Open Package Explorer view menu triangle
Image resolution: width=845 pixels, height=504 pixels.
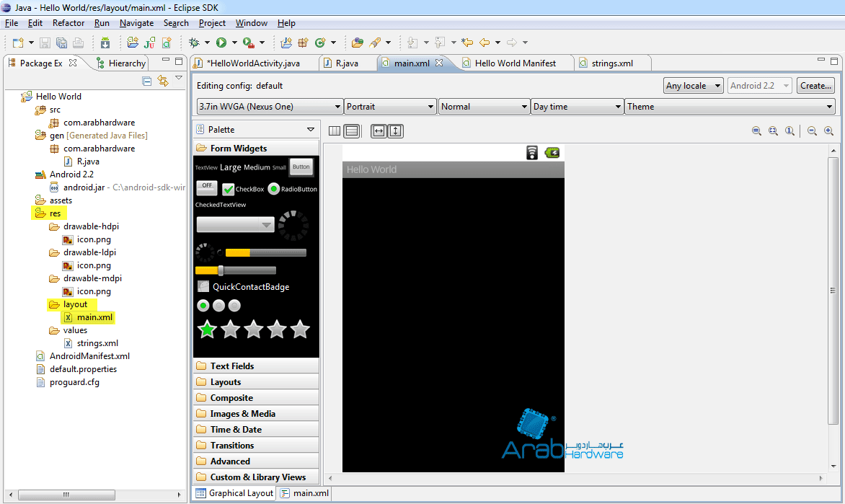pyautogui.click(x=179, y=79)
